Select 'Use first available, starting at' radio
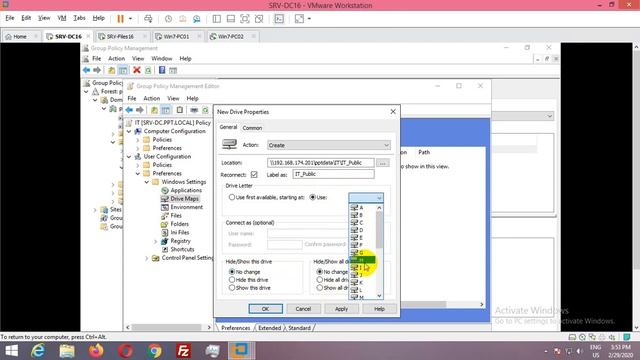Screen dimensions: 640x360 pyautogui.click(x=232, y=197)
